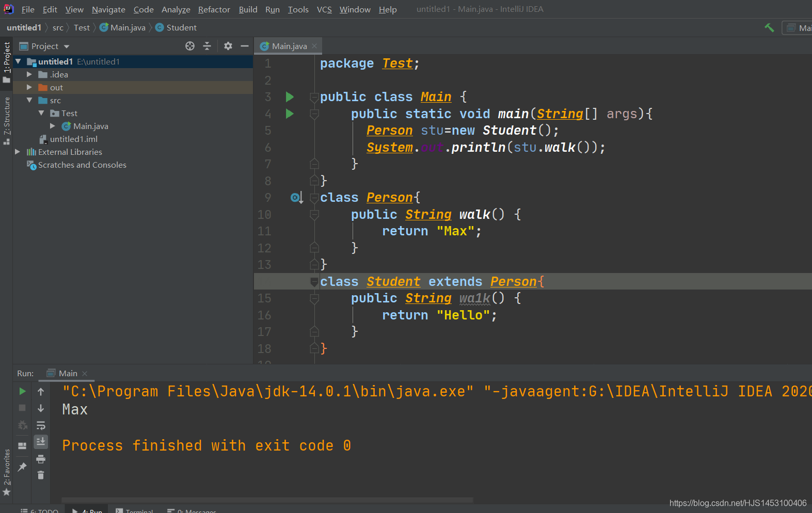Expand External Libraries
The width and height of the screenshot is (812, 513).
[18, 152]
